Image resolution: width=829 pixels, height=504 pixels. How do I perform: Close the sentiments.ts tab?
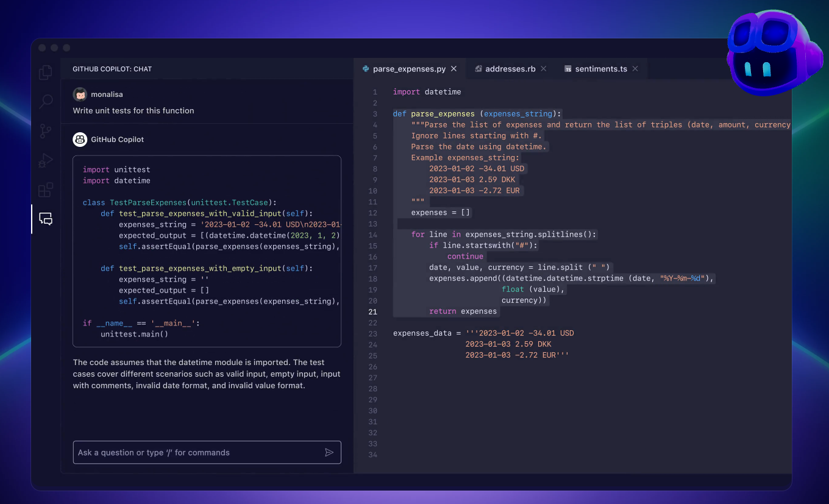pyautogui.click(x=635, y=69)
